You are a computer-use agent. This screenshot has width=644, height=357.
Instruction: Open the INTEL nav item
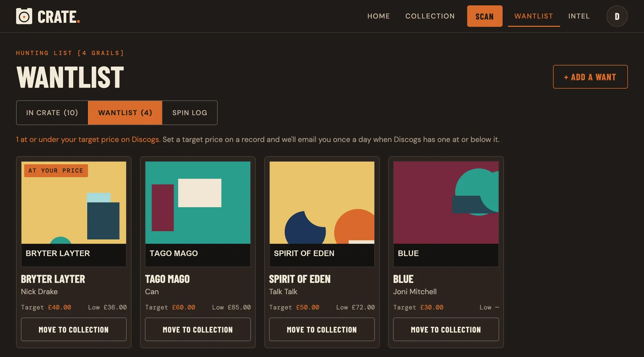click(x=579, y=16)
